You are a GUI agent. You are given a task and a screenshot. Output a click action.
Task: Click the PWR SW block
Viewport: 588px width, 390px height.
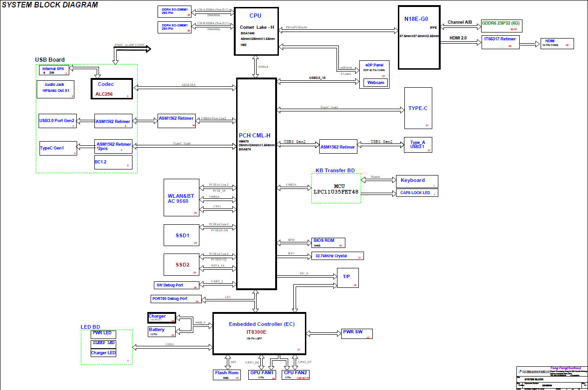click(357, 334)
